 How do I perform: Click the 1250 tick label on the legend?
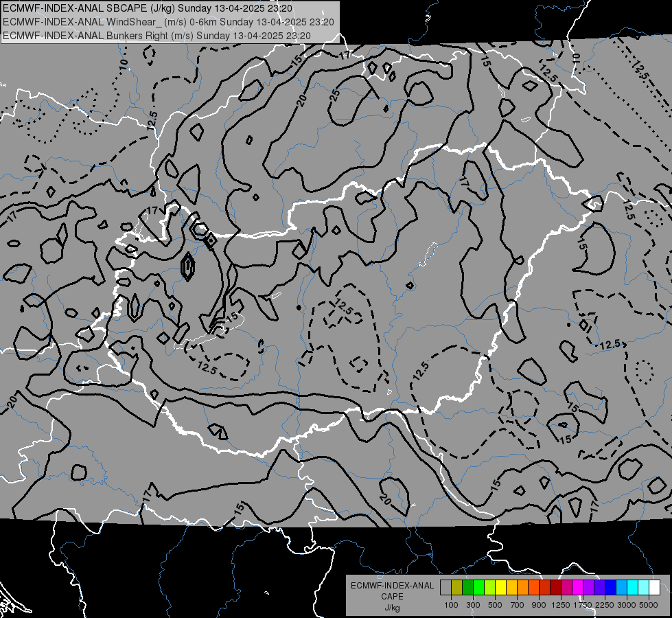point(561,605)
